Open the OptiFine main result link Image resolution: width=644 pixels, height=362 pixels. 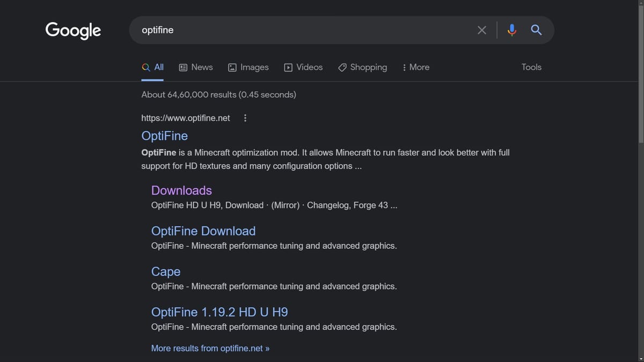(164, 136)
